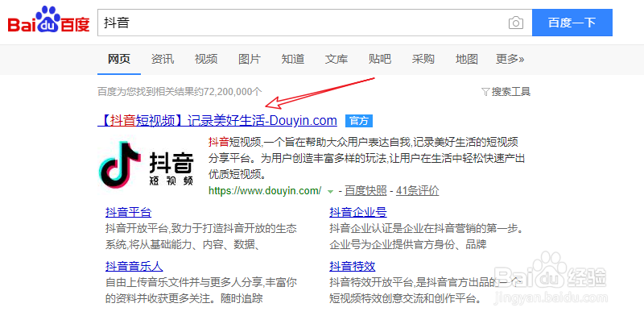Open the 抖音平台 sublink
This screenshot has height=320, width=644.
[129, 213]
